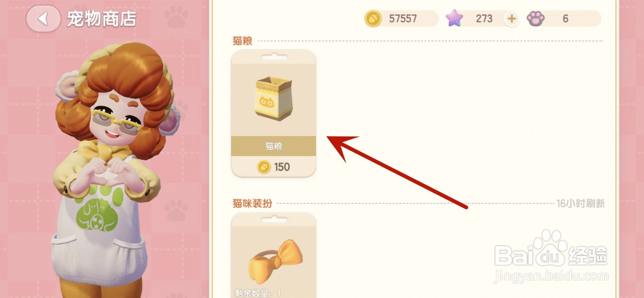Tap the 16小时刷新 refresh timer text
The image size is (644, 298).
(580, 203)
